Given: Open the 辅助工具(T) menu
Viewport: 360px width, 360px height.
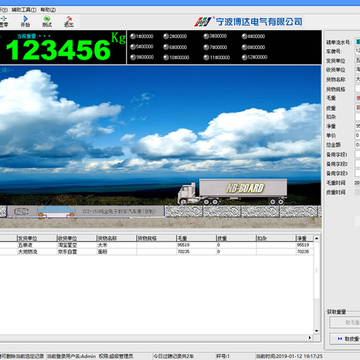Looking at the screenshot, I should [x=24, y=10].
